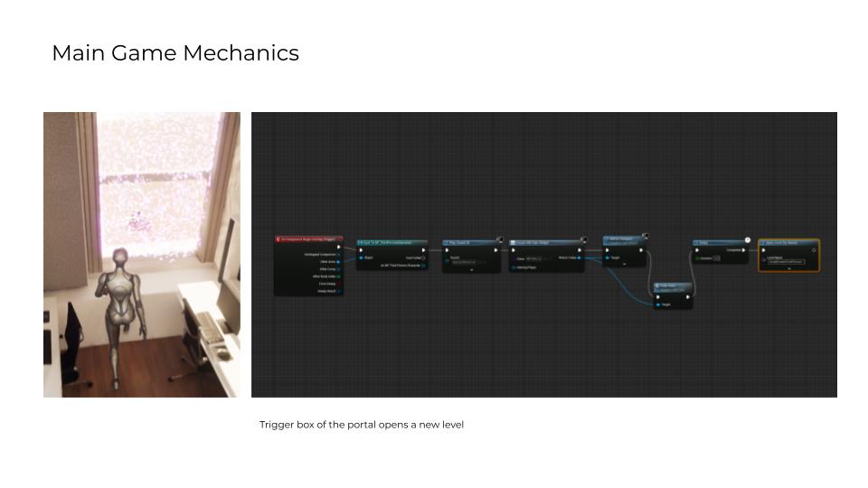Click the Object input pin on the Cast node

[x=361, y=258]
